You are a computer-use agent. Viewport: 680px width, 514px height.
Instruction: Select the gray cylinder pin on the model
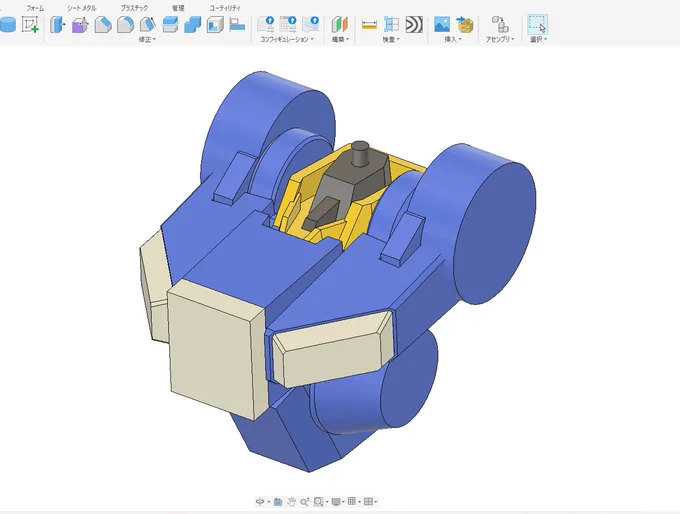click(360, 153)
